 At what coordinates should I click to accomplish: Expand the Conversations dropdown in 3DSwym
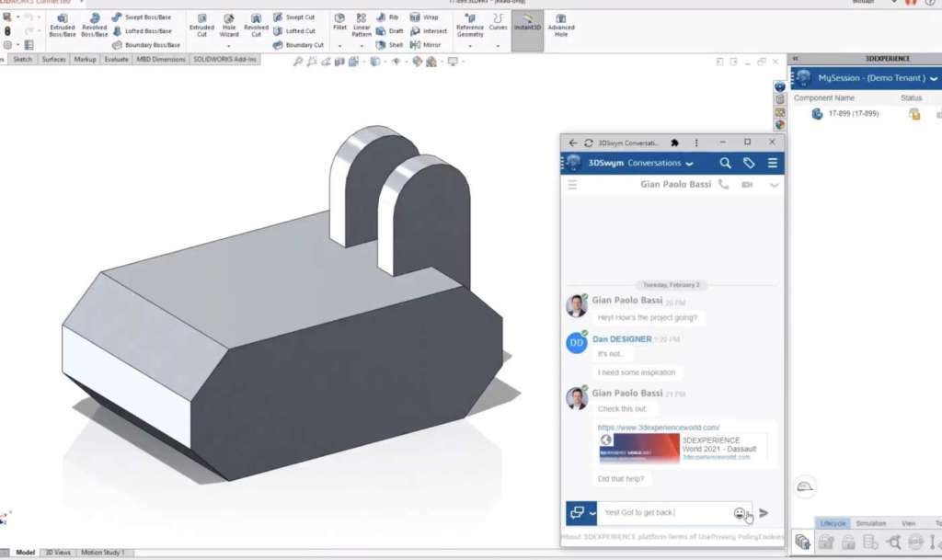pos(689,164)
